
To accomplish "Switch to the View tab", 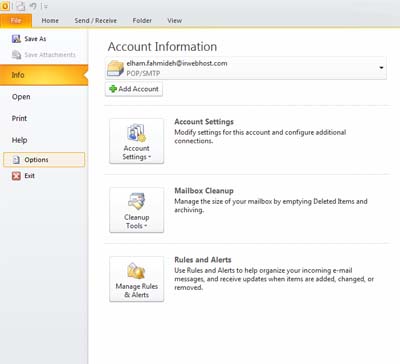I will pos(174,21).
